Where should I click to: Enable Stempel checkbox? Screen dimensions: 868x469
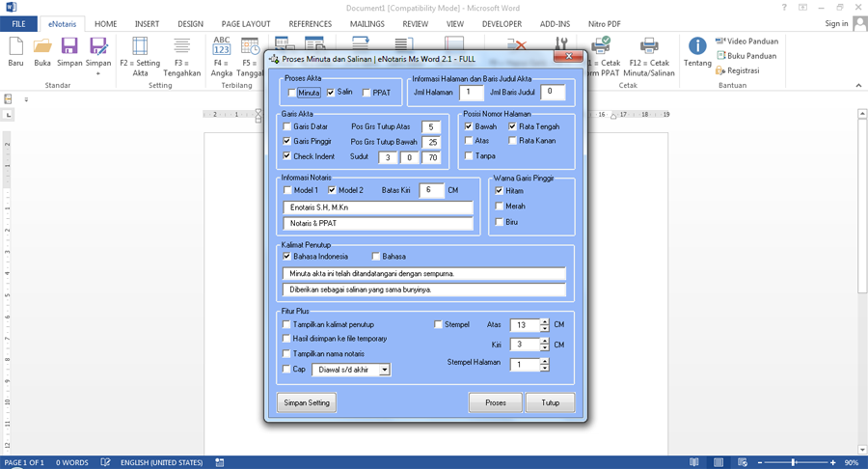[x=438, y=324]
